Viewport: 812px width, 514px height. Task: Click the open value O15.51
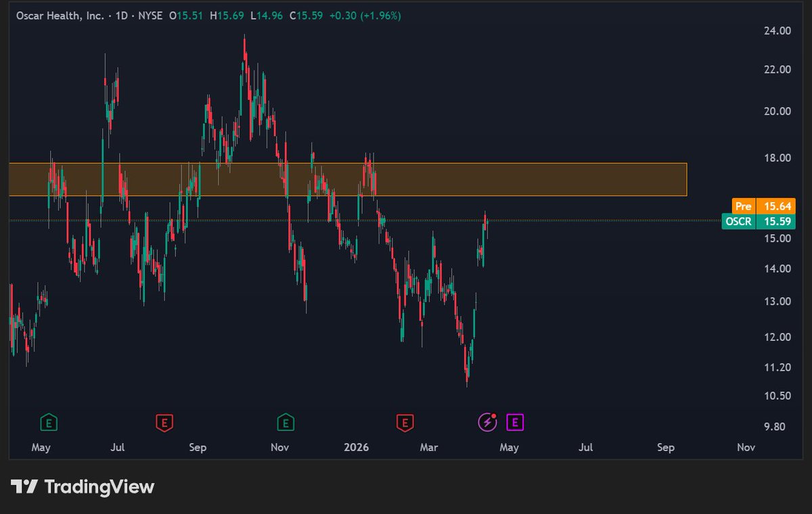(186, 16)
